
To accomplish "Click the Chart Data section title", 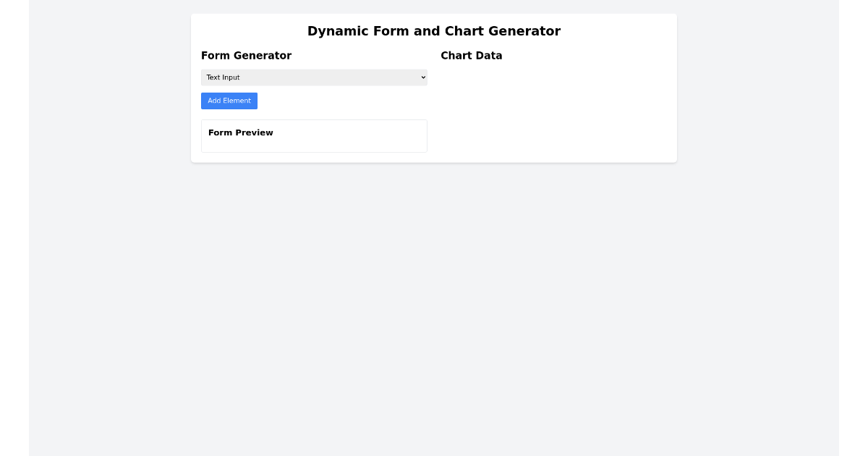I will 472,56.
